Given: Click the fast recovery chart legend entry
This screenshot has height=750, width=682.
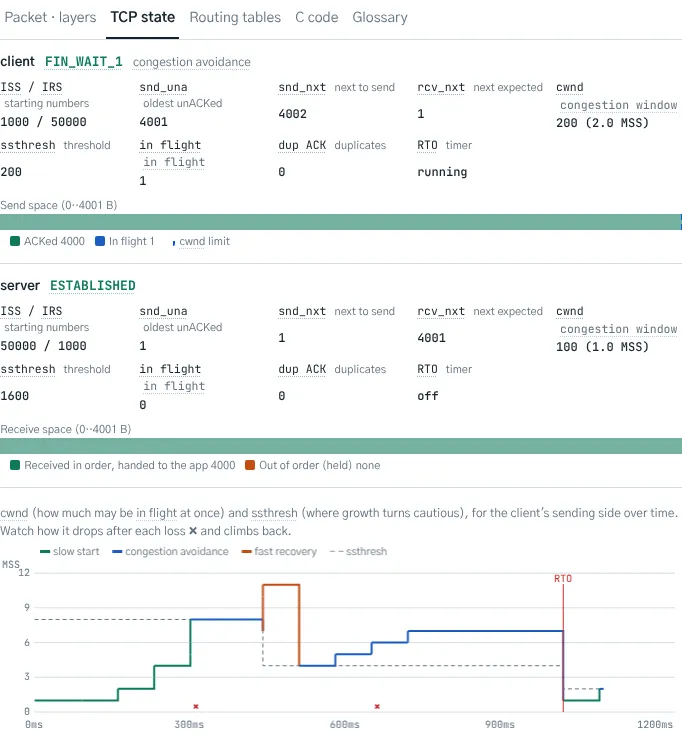Looking at the screenshot, I should (x=279, y=551).
